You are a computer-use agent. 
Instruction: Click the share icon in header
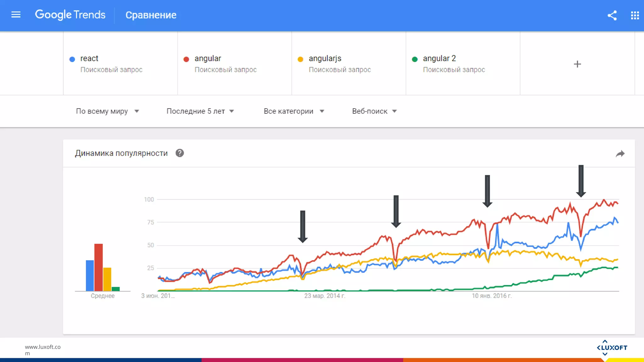click(x=612, y=15)
